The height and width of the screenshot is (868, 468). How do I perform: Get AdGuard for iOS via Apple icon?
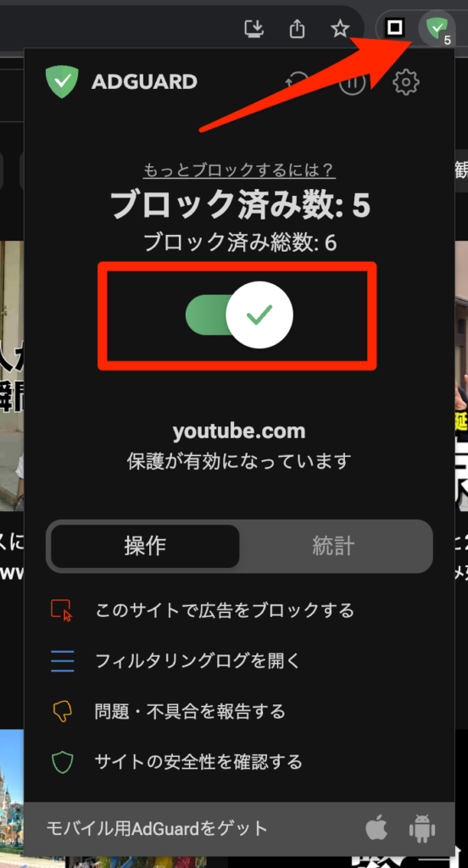click(x=376, y=829)
